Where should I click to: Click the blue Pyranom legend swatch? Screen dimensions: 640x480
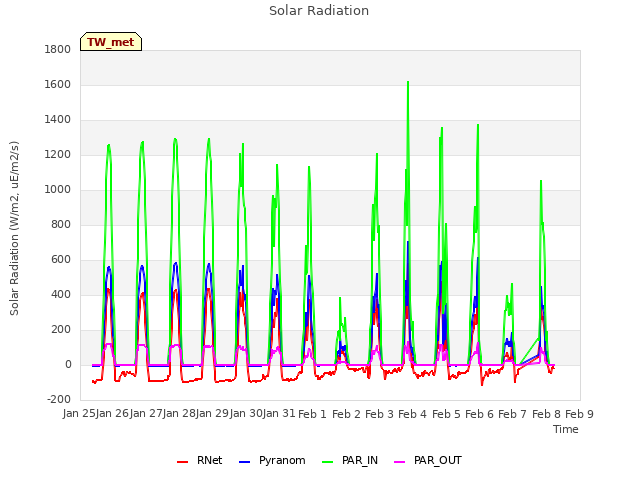tap(244, 462)
